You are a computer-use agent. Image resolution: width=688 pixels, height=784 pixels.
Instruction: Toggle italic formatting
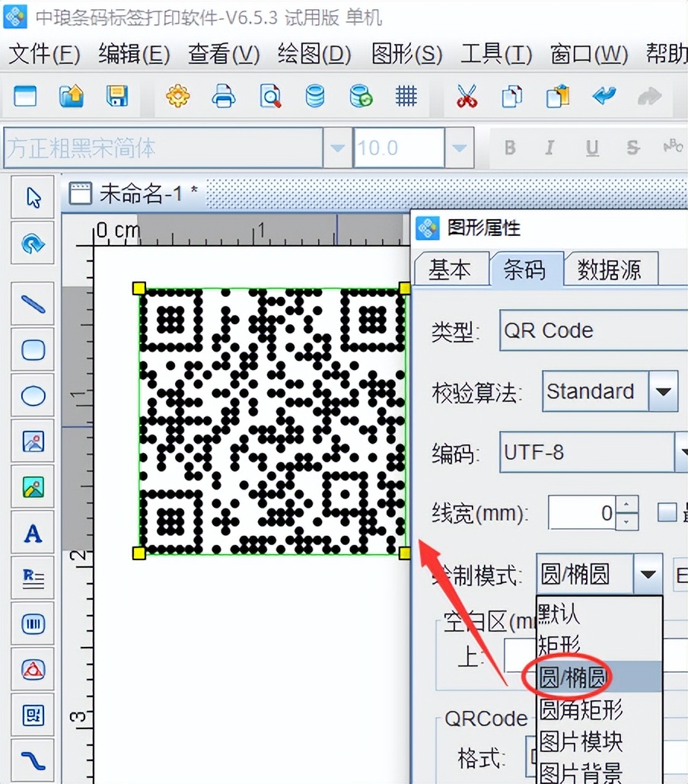pos(550,148)
